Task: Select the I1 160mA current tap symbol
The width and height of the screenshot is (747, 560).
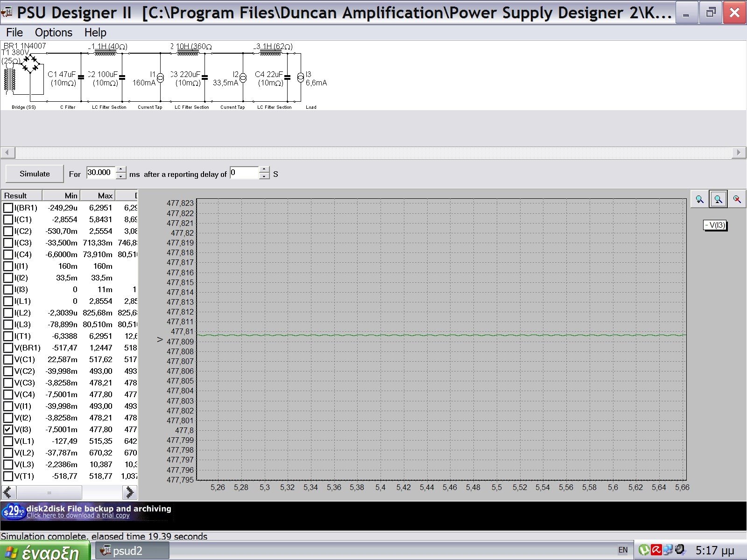Action: click(x=160, y=77)
